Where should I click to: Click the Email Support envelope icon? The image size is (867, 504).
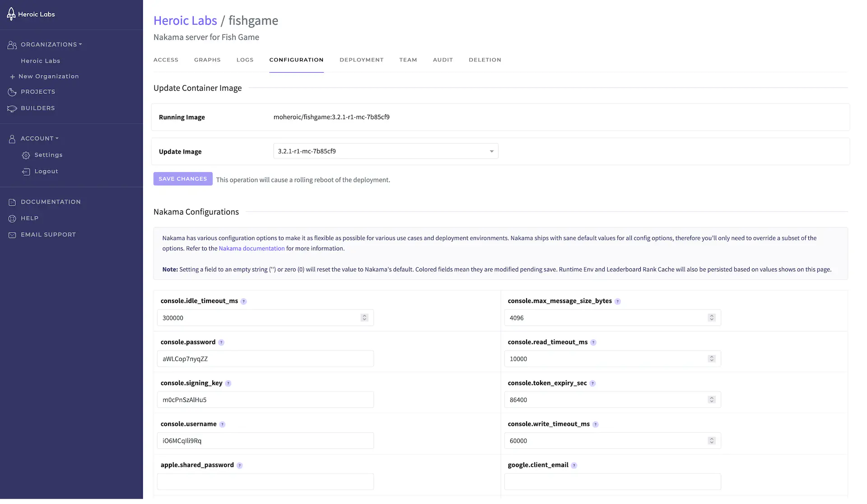pos(12,235)
